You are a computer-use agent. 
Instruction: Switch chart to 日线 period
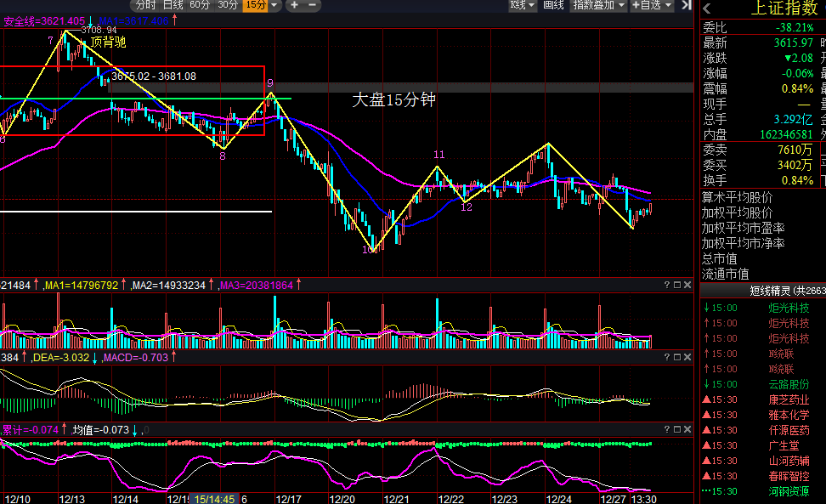173,5
